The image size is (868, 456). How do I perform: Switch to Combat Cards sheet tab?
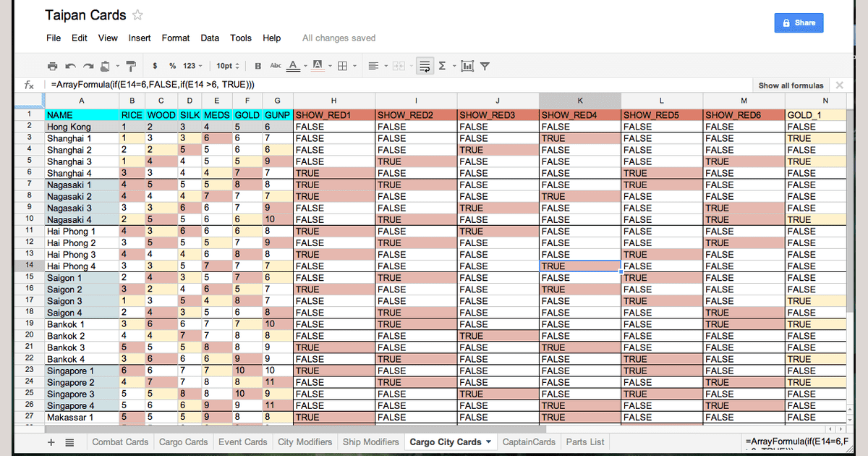tap(120, 442)
